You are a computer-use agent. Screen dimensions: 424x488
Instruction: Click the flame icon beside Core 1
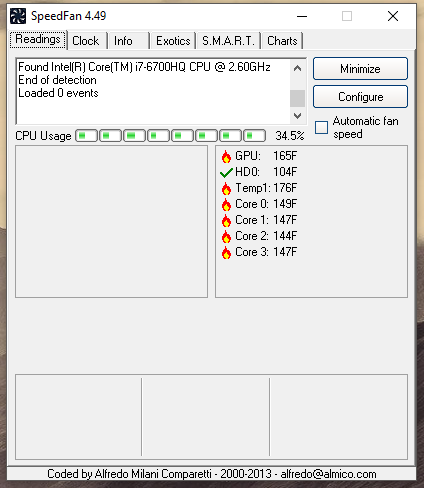tap(226, 220)
